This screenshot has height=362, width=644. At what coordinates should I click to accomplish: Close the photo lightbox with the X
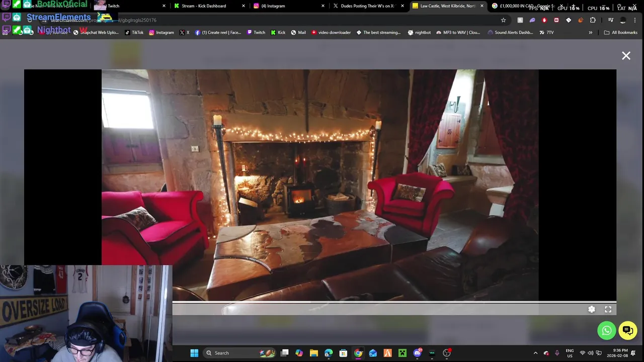(x=626, y=56)
